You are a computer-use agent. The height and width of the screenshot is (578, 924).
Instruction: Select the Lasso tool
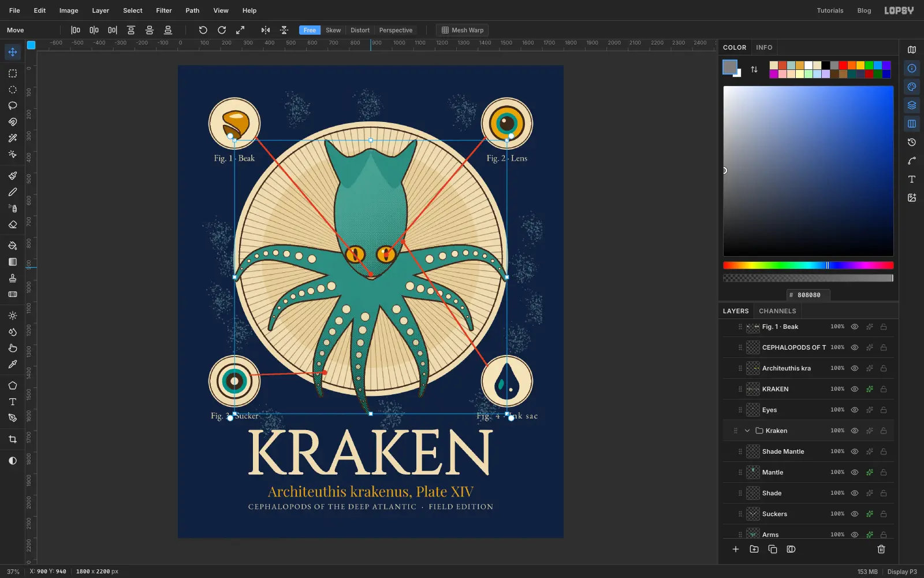(x=13, y=106)
